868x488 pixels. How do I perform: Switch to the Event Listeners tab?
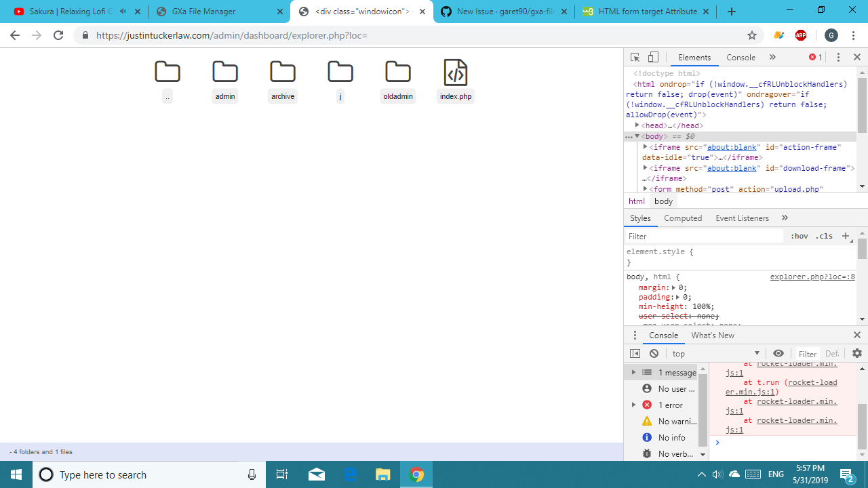coord(742,218)
